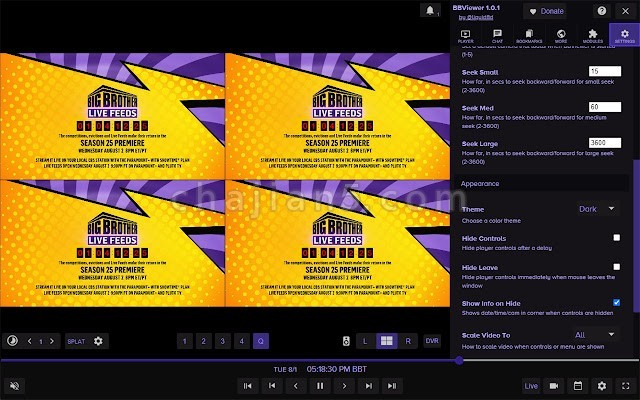Close the BBViewer side panel
The height and width of the screenshot is (400, 640).
click(626, 11)
